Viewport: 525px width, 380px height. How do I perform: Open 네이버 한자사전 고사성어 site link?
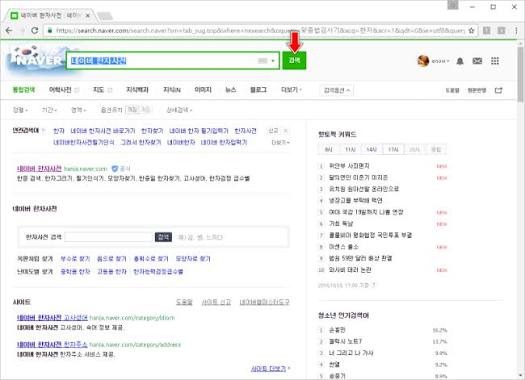tap(52, 317)
